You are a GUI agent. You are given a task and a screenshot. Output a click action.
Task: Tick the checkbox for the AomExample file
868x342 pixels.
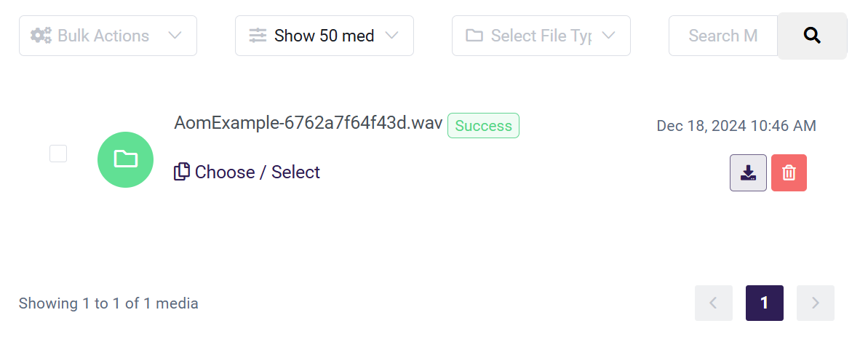click(x=58, y=154)
